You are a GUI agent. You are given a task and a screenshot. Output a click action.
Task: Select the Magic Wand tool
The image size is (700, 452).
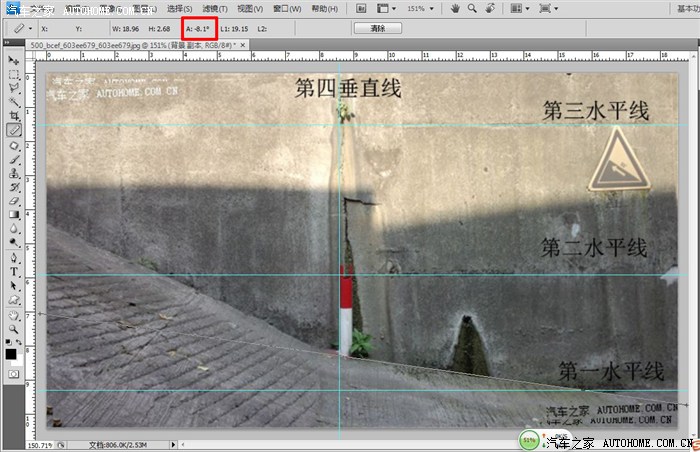pyautogui.click(x=14, y=102)
